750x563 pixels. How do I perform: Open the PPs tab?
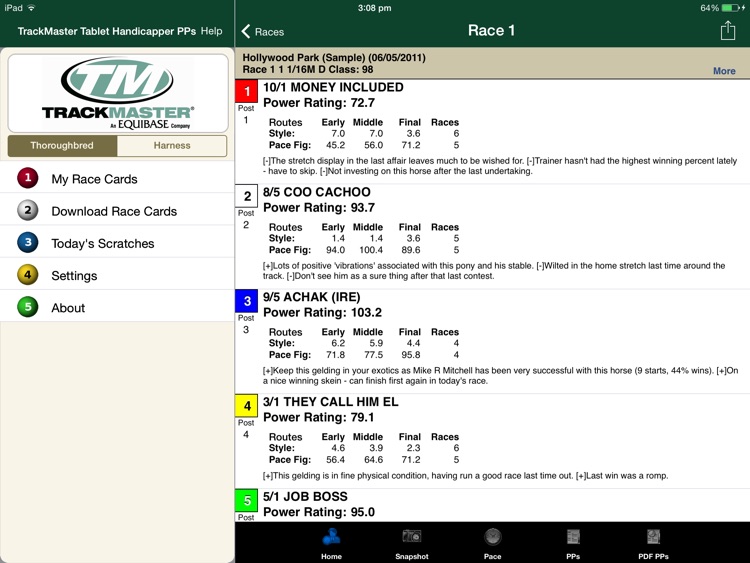pyautogui.click(x=573, y=543)
